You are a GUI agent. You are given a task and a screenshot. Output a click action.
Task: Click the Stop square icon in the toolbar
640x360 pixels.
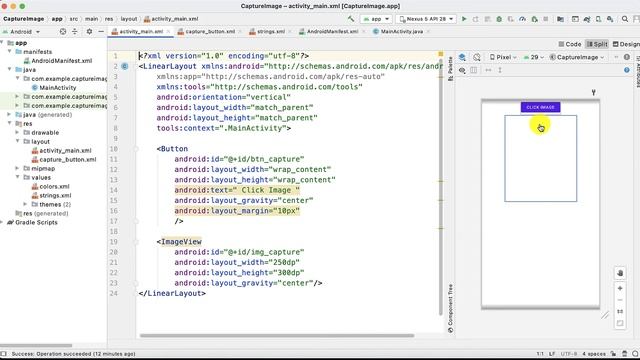coord(546,19)
